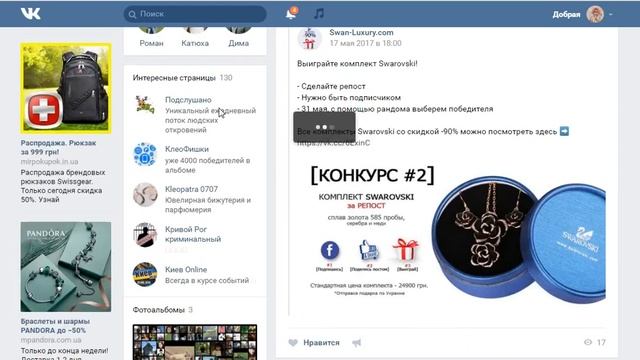
Task: Focus the Поиск search field
Action: coord(195,14)
